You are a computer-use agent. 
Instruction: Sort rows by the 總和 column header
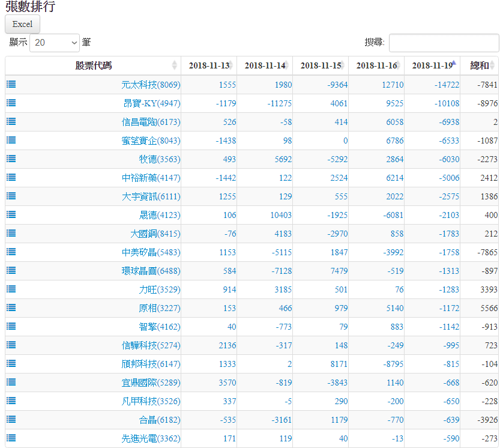(x=479, y=65)
